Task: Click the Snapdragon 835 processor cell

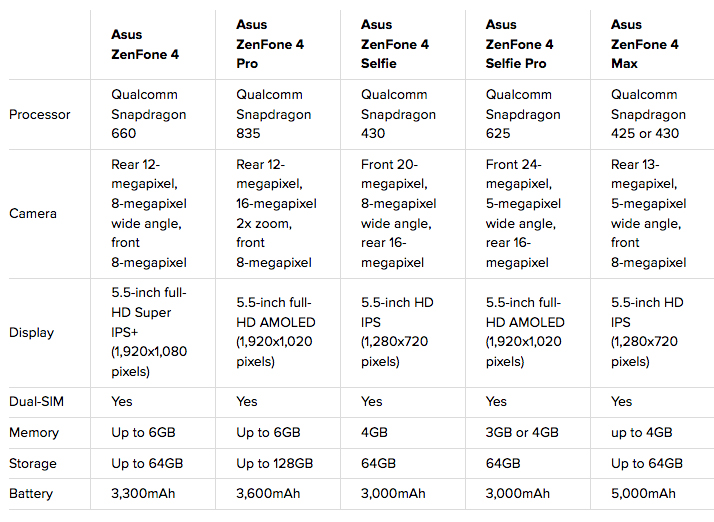Action: pos(273,114)
